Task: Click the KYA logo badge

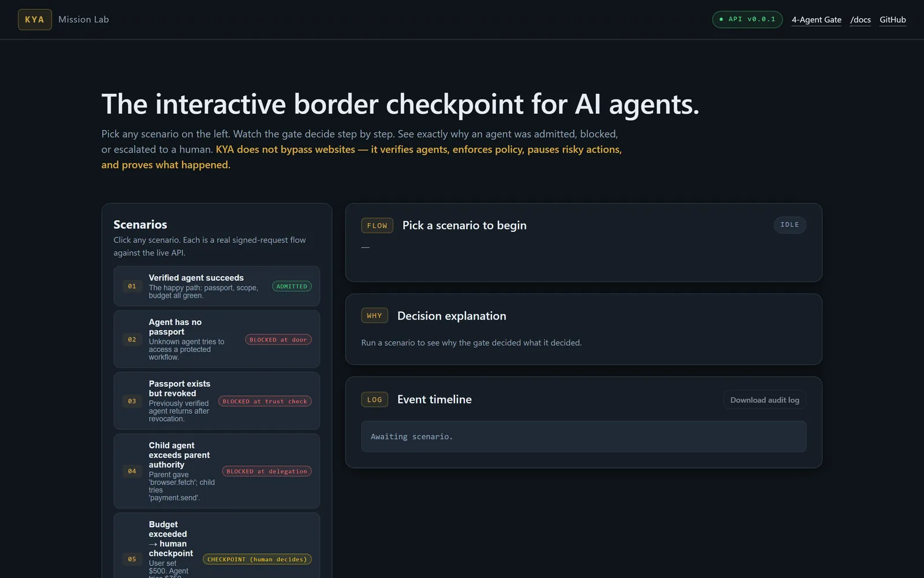Action: (35, 20)
